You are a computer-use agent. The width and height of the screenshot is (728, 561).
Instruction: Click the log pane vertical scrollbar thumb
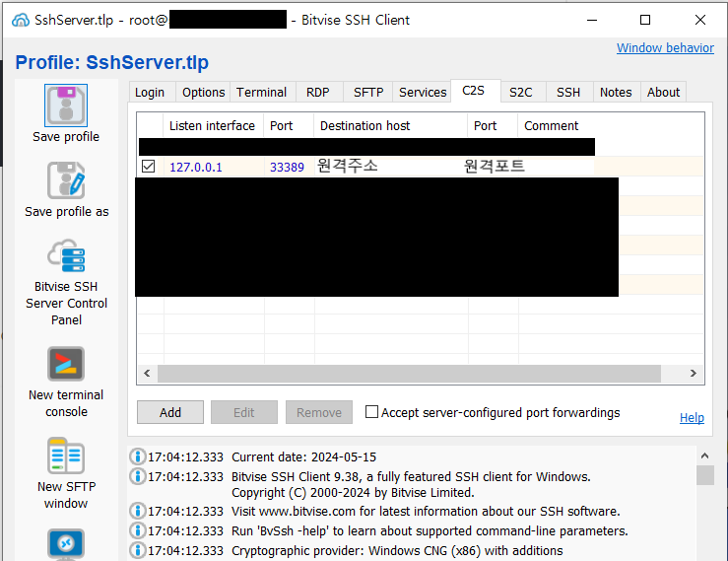pos(705,475)
